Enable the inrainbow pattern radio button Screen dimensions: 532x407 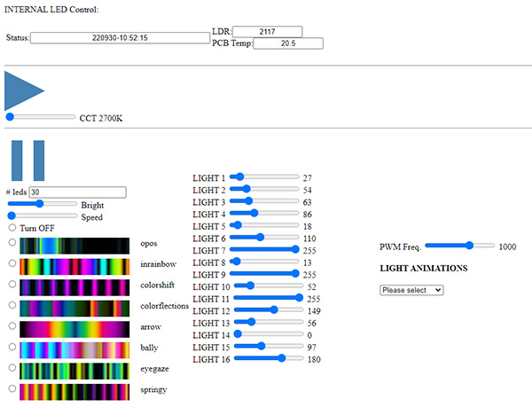pos(12,263)
